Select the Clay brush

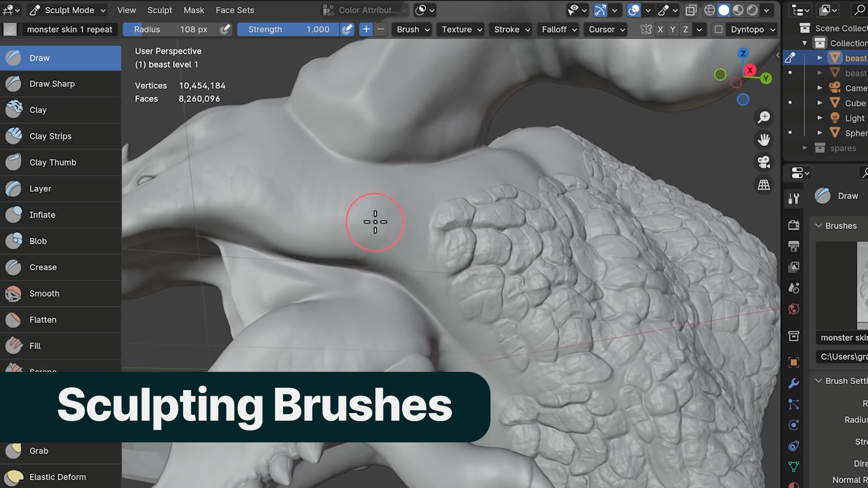pos(61,110)
